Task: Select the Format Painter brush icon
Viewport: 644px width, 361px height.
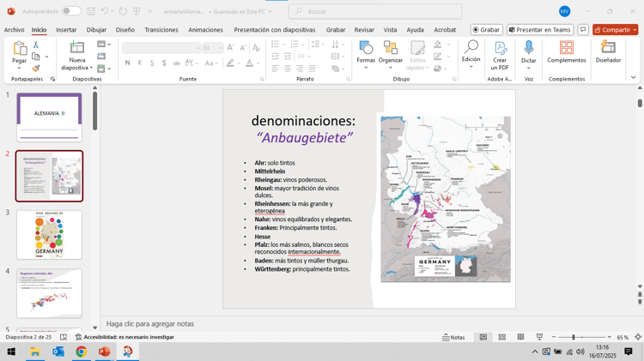Action: pos(36,68)
